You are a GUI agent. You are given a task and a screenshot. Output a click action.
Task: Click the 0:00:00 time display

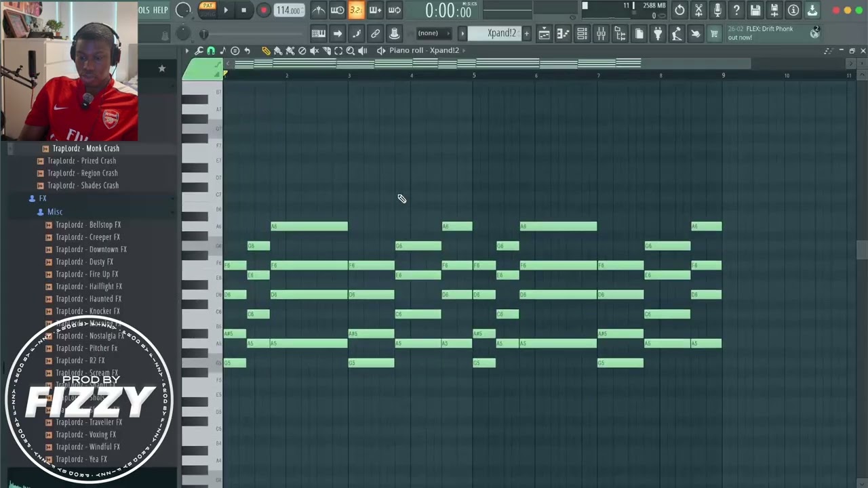(448, 11)
